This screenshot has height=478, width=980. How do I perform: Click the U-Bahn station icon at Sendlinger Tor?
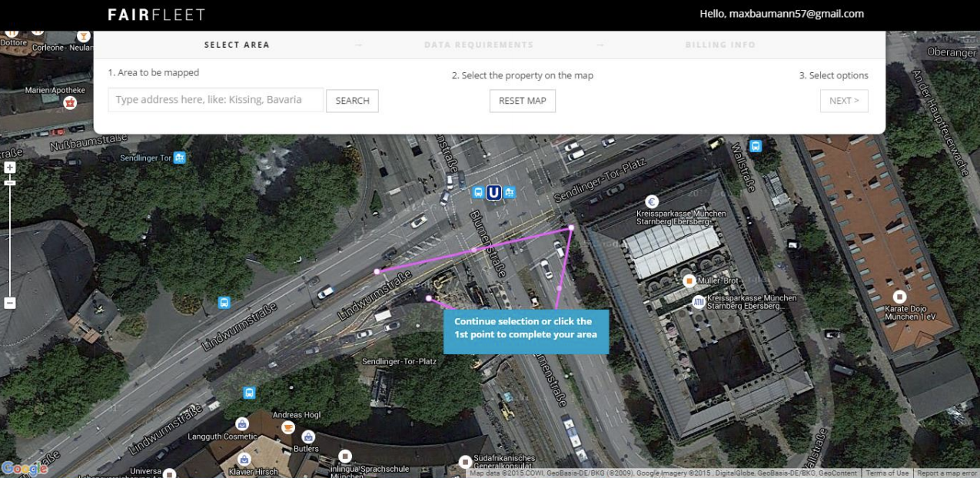coord(493,192)
